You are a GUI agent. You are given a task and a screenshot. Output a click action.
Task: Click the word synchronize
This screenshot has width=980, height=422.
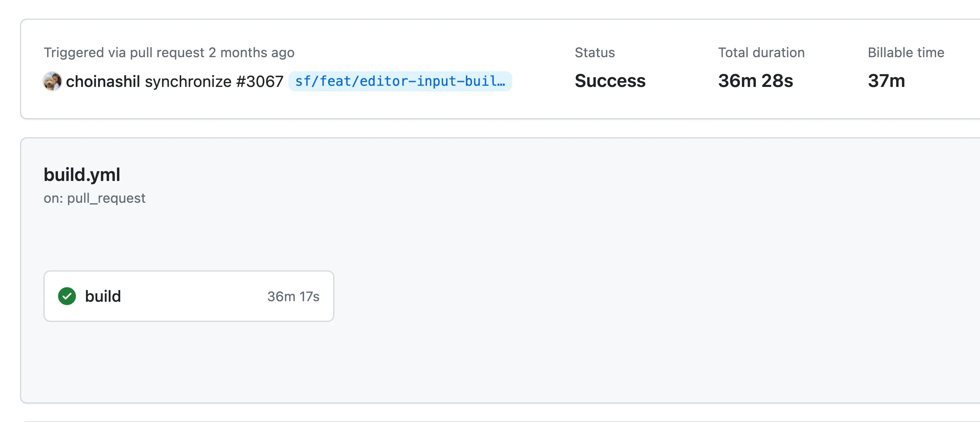pyautogui.click(x=188, y=81)
